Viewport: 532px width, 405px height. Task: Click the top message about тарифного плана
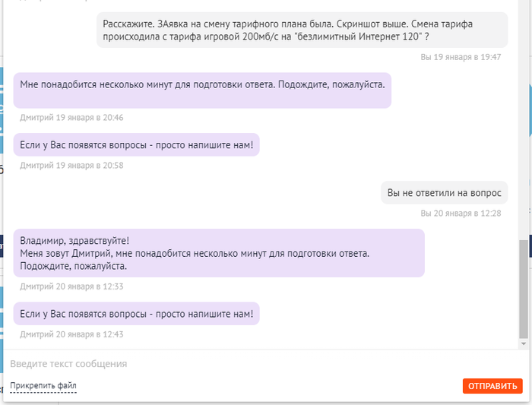pyautogui.click(x=302, y=30)
